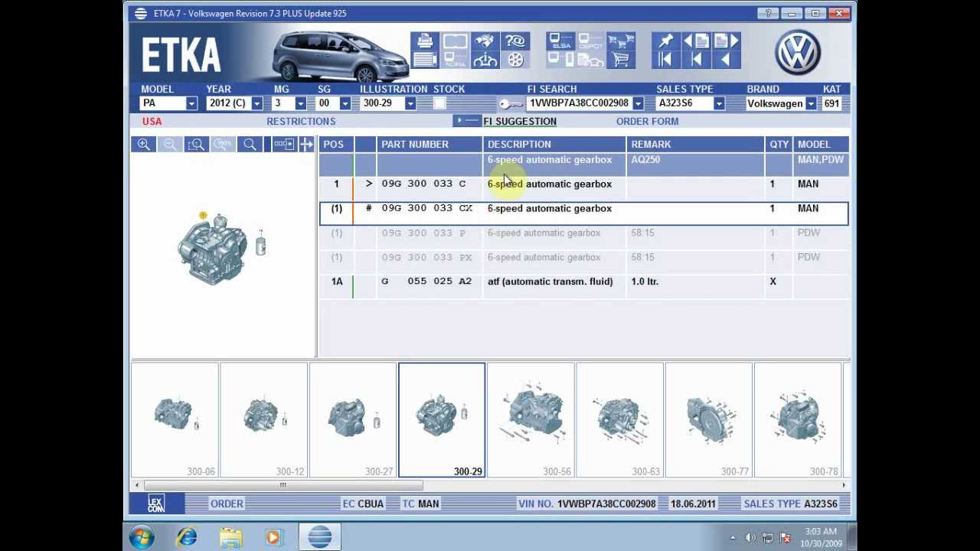Go to previous page with document-left icon
This screenshot has width=980, height=551.
tap(695, 41)
